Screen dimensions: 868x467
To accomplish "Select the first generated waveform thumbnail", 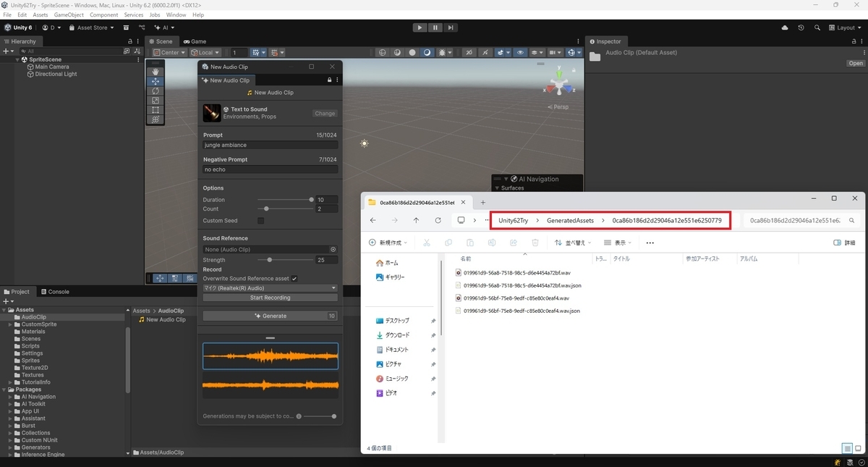I will coord(270,356).
